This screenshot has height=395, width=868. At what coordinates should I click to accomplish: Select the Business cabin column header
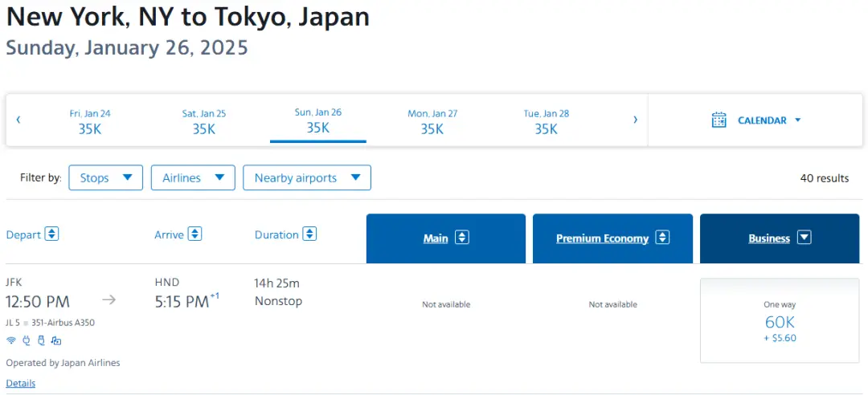point(769,238)
